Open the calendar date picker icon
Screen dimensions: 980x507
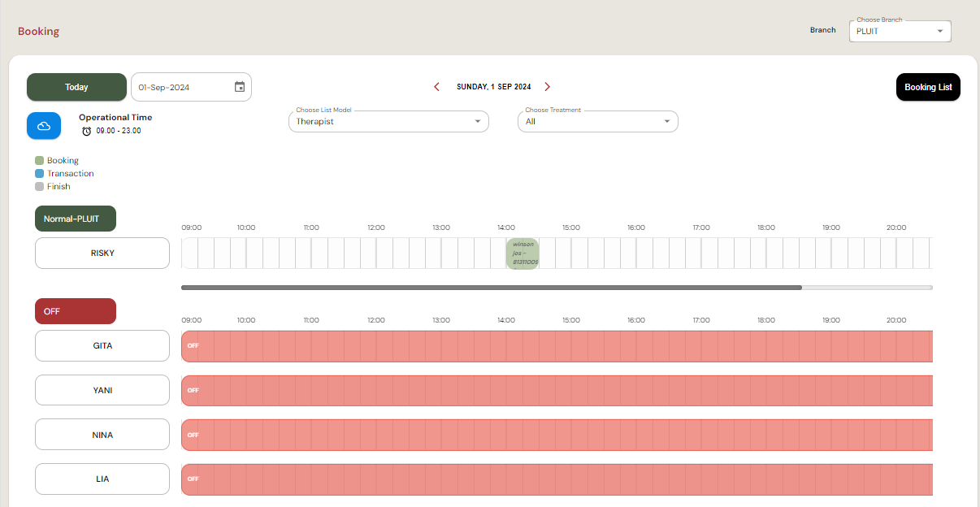(240, 87)
